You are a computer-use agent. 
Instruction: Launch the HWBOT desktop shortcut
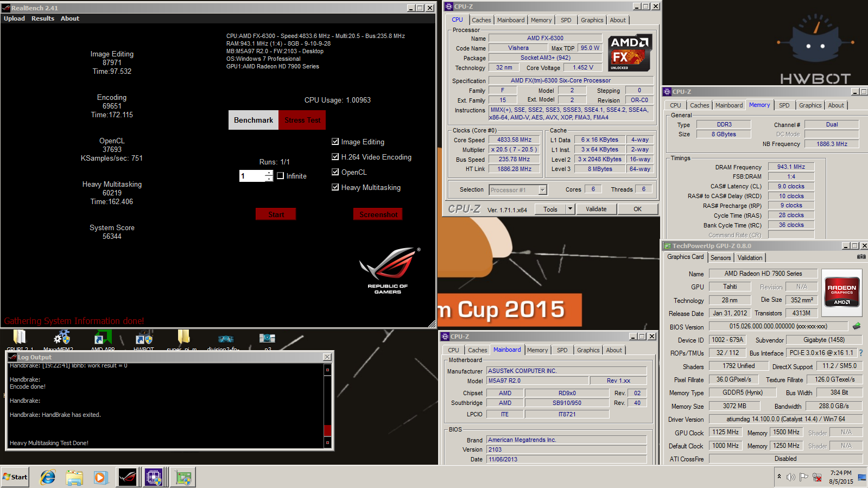pos(144,339)
